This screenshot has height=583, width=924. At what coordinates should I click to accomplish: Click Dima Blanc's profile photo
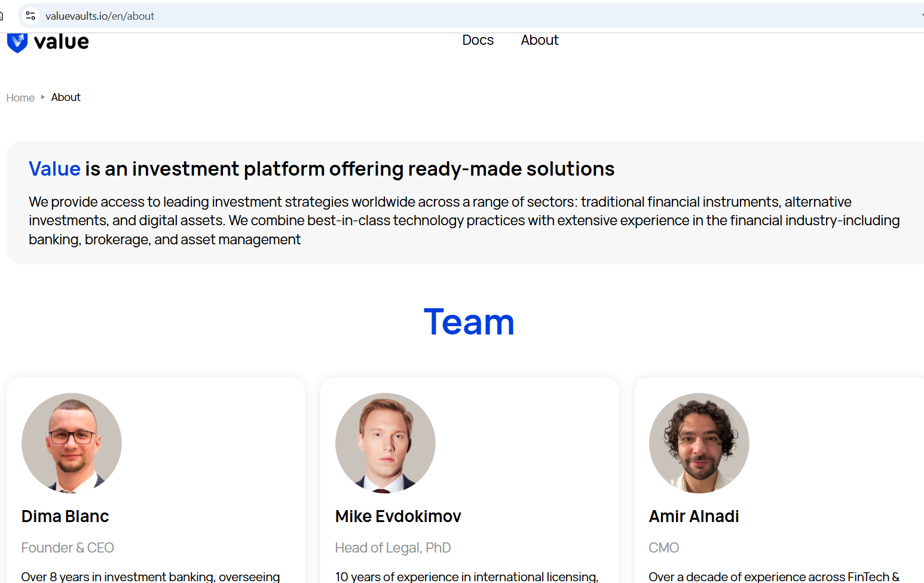point(72,443)
